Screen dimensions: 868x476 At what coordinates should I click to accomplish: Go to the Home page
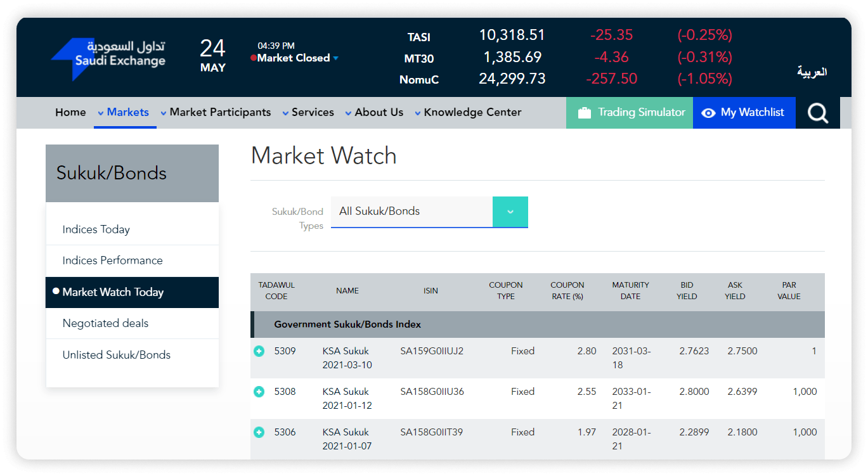click(70, 112)
